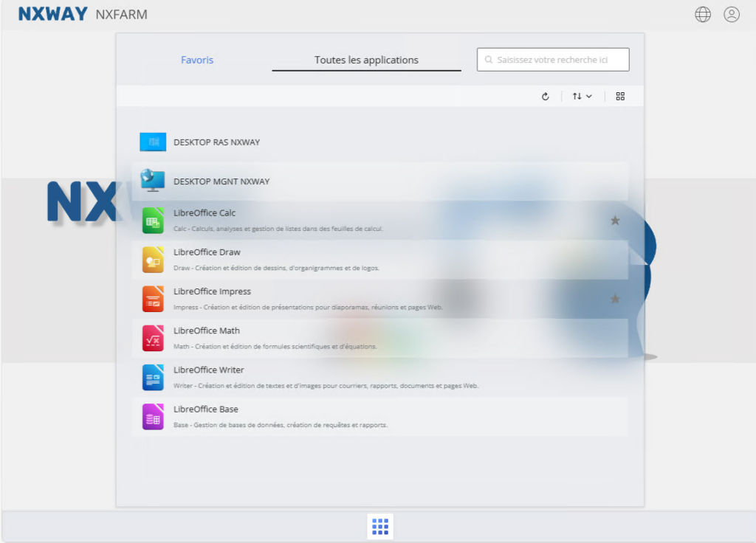This screenshot has width=756, height=543.
Task: Open the LibreOffice Math red icon
Action: pos(153,338)
